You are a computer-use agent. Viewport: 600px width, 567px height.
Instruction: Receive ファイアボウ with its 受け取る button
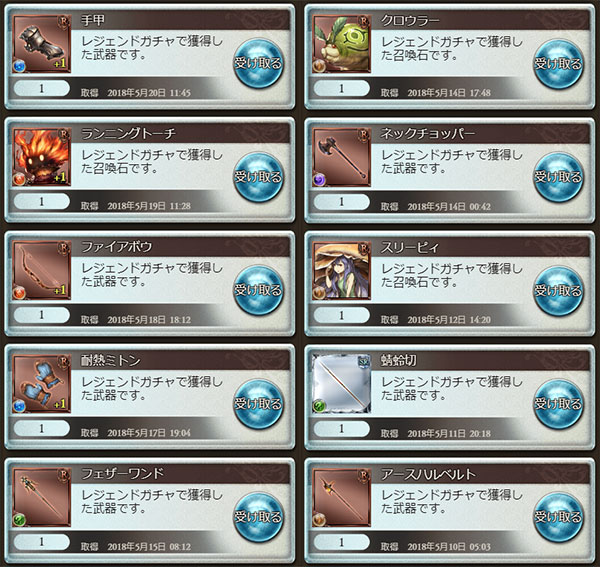(x=258, y=290)
